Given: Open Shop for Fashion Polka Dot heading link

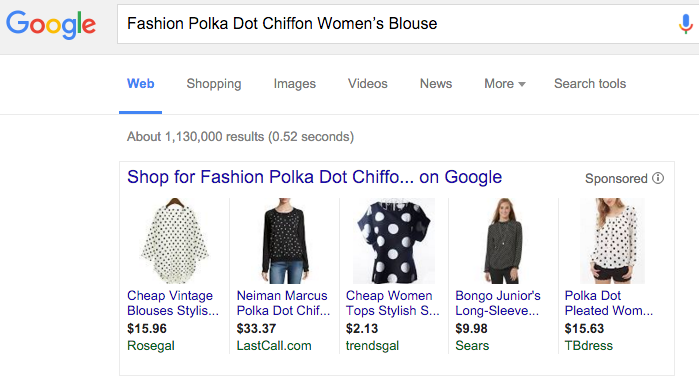Looking at the screenshot, I should pos(314,177).
